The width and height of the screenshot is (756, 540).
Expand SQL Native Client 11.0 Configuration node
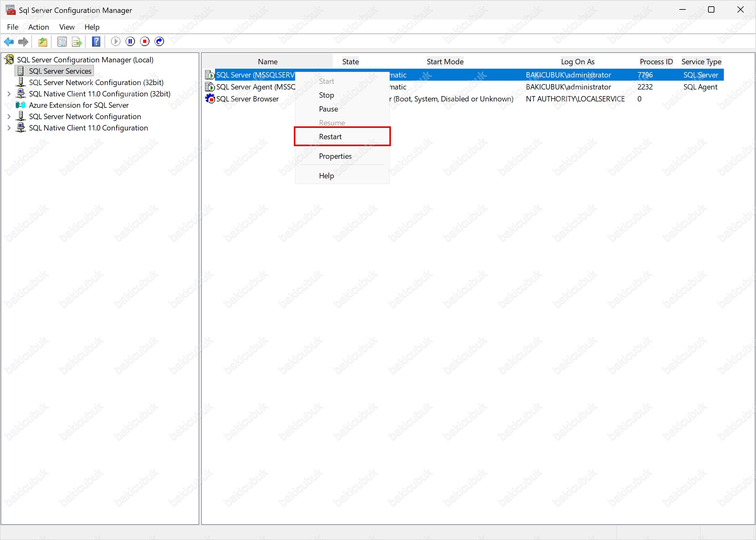tap(9, 128)
